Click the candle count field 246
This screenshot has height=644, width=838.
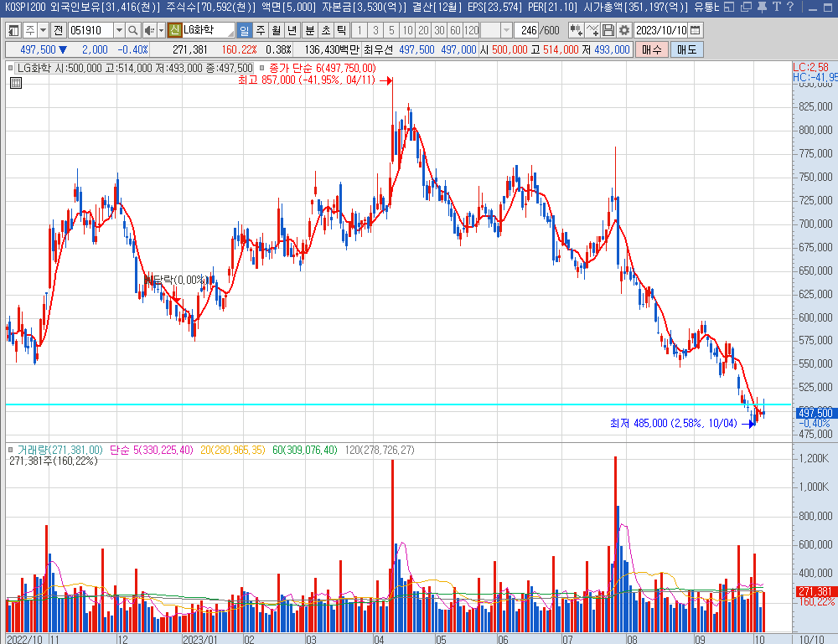pos(528,30)
